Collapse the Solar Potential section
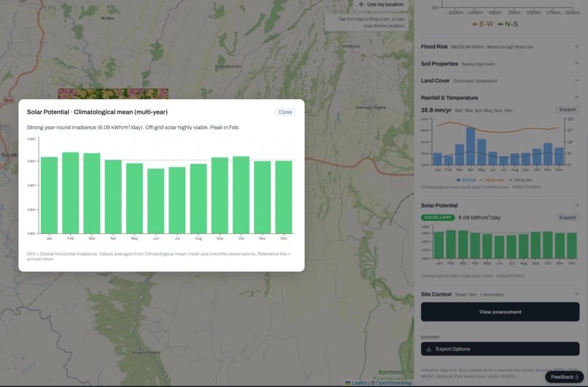Screen dimensions: 588x387 click(500, 206)
